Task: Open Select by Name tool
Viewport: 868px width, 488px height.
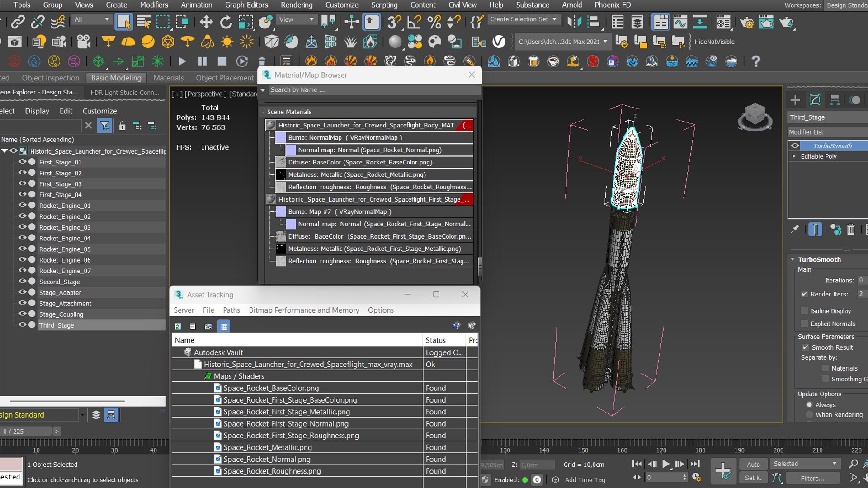Action: coord(143,22)
